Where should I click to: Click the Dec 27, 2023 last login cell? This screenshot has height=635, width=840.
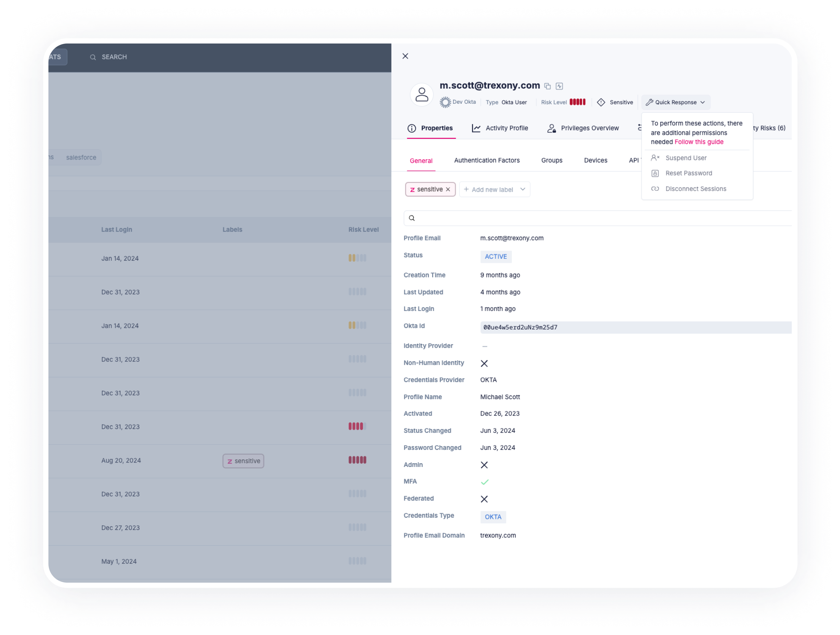pyautogui.click(x=120, y=528)
